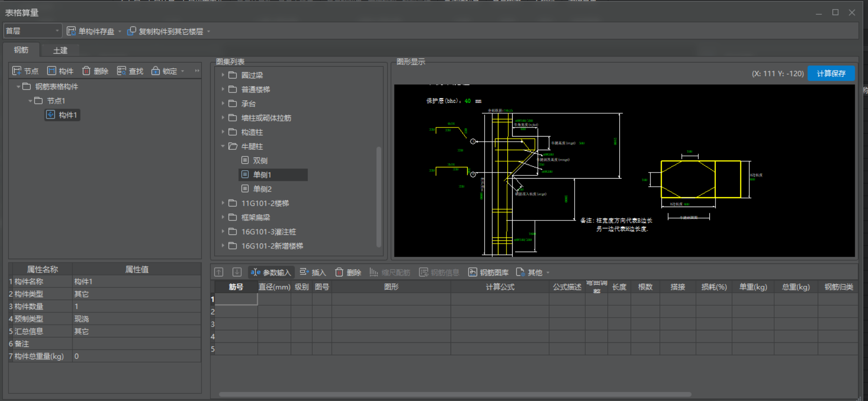Screen dimensions: 868x401
Task: Click the 缩尺配筋 icon
Action: (x=374, y=272)
